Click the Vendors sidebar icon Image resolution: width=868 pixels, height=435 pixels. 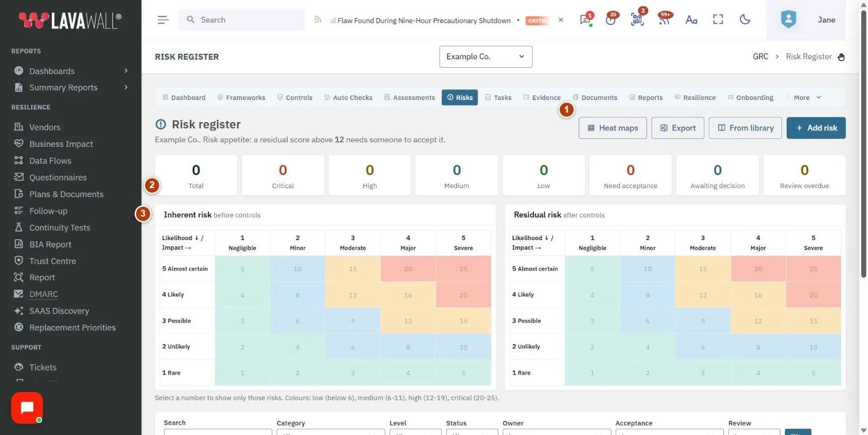(19, 127)
